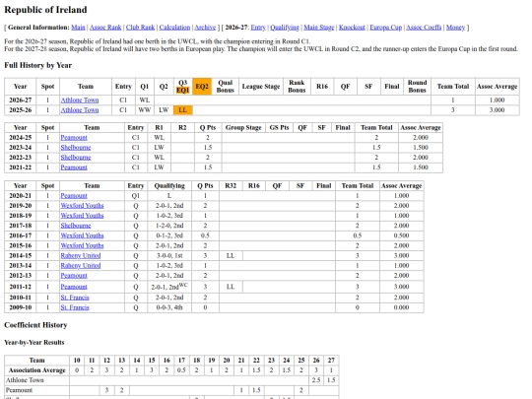This screenshot has width=532, height=399.
Task: Open Wexford Youths in the 2015-16 row
Action: (82, 245)
